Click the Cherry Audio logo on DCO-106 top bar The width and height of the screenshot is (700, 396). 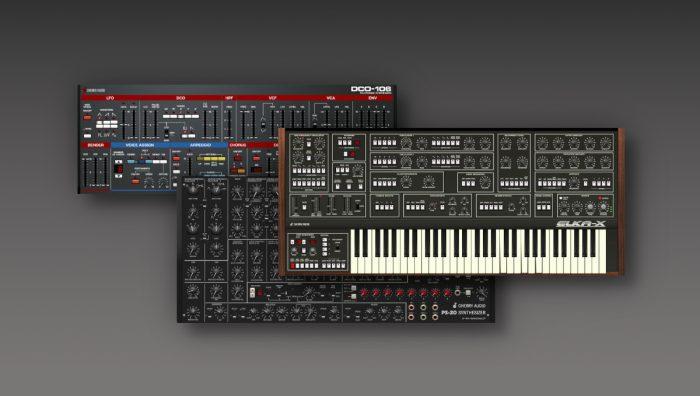pyautogui.click(x=95, y=90)
